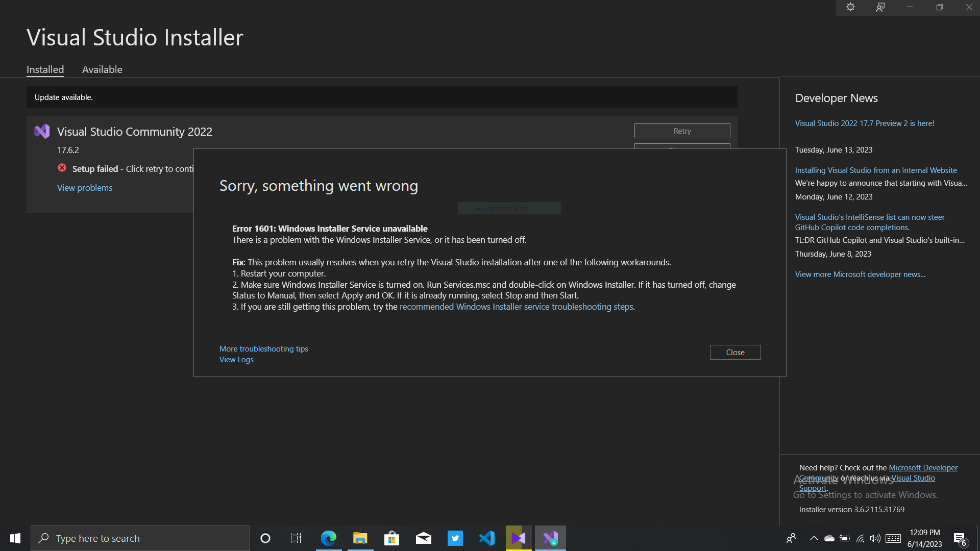
Task: Open Action Center notifications icon
Action: coord(960,538)
